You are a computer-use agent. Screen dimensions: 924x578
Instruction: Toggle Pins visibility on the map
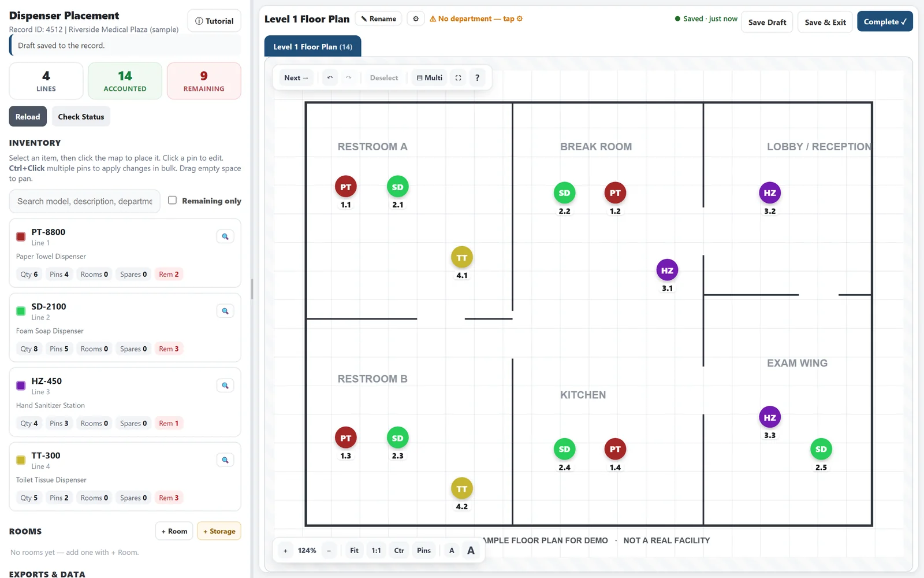click(424, 550)
